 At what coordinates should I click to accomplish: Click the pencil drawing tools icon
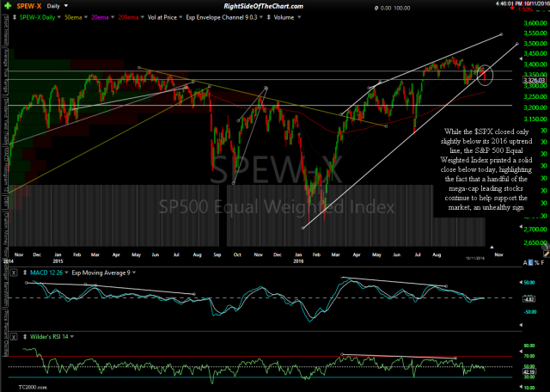(x=546, y=254)
